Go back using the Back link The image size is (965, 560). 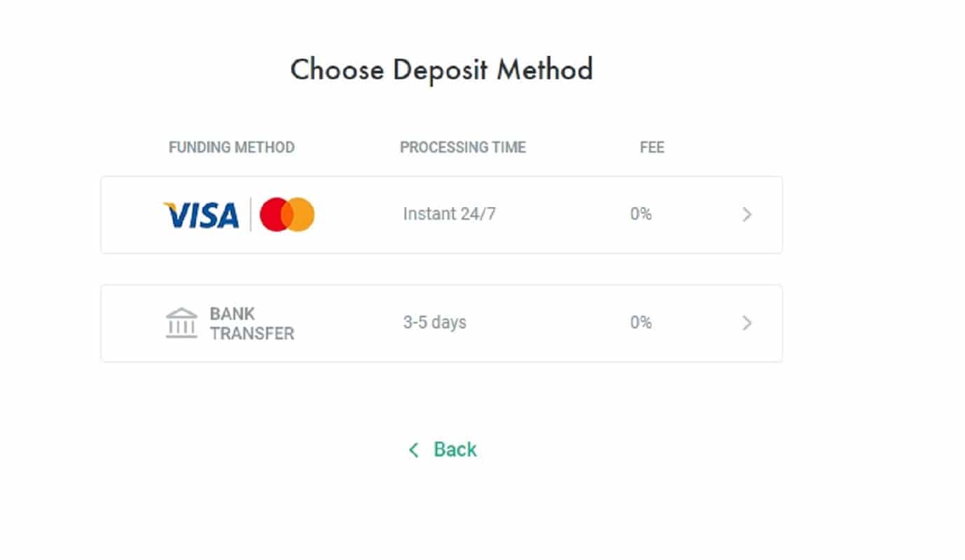(454, 449)
